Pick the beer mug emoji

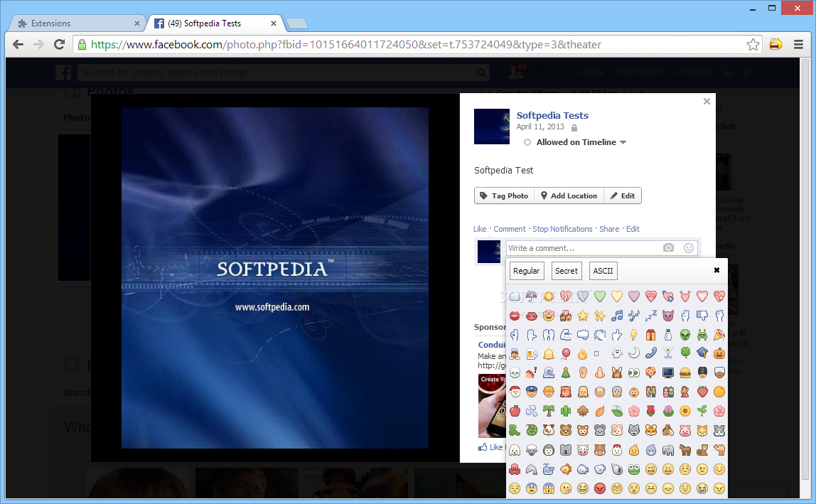[532, 354]
